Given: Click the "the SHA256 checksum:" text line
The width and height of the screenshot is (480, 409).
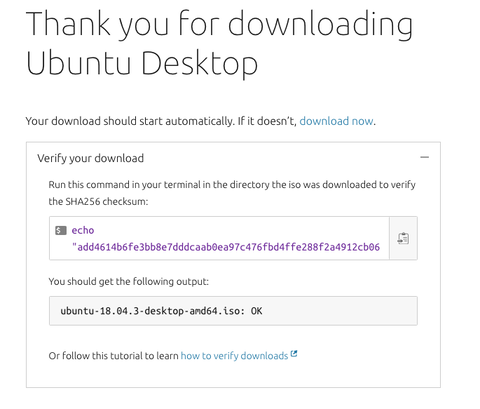Looking at the screenshot, I should click(x=98, y=202).
